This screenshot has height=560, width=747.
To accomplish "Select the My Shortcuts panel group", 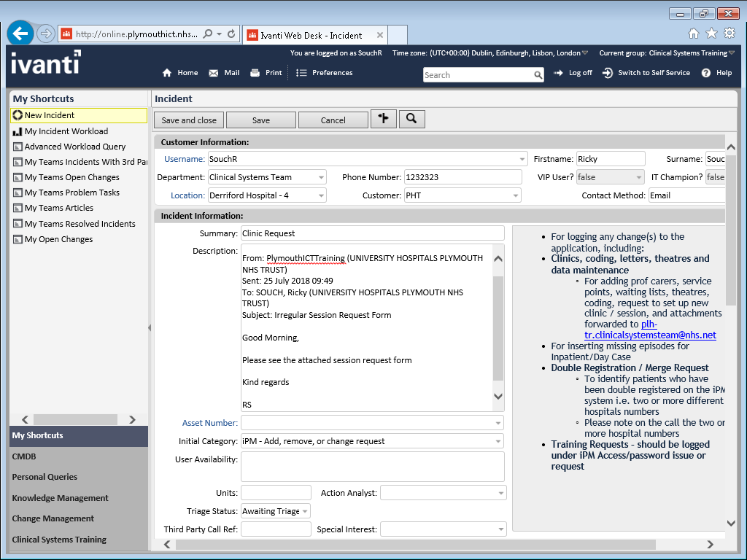I will (x=79, y=436).
